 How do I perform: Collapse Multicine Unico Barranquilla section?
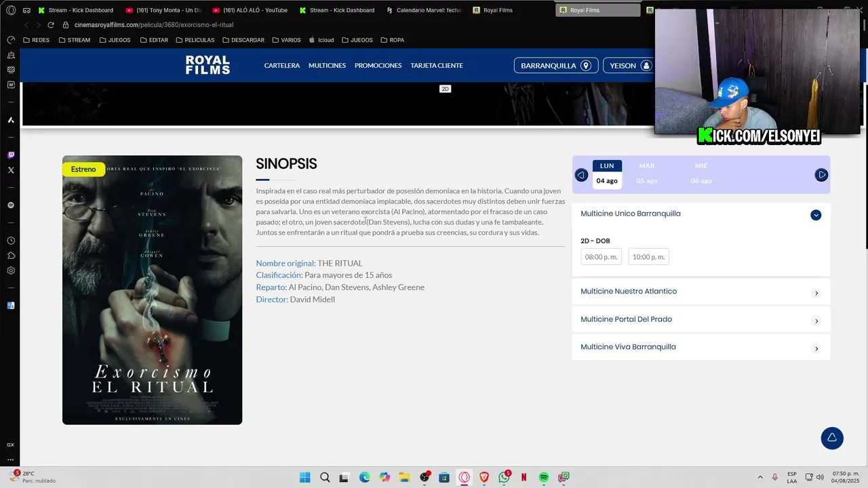pos(816,215)
